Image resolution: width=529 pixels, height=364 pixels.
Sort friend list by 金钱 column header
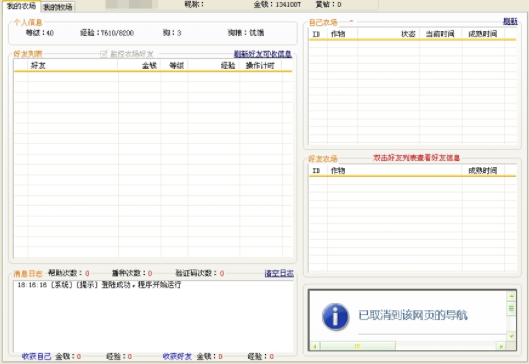click(x=139, y=65)
